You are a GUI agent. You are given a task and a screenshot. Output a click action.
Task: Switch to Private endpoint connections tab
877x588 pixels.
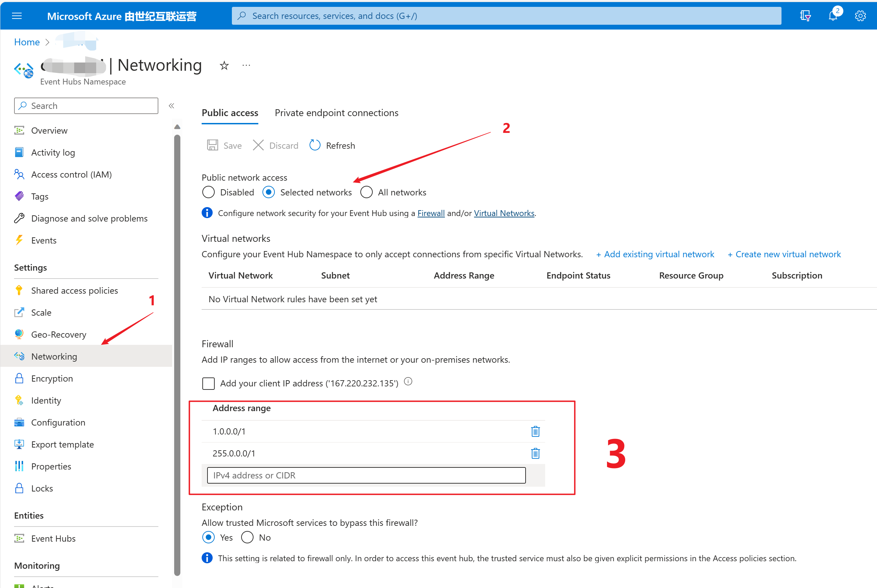click(336, 113)
